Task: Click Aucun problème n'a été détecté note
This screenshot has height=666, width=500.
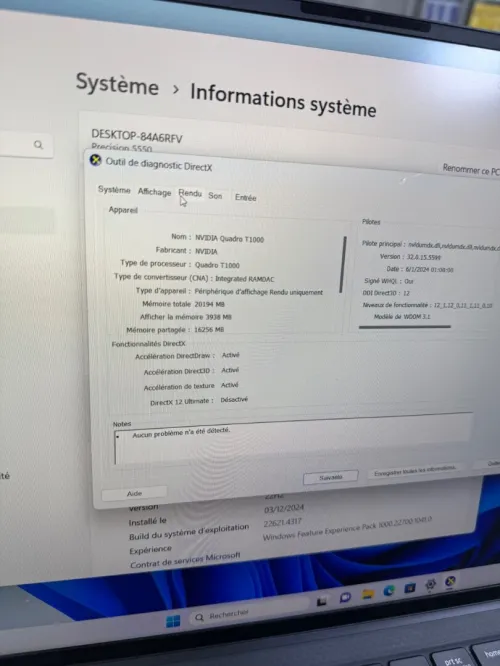Action: point(181,433)
